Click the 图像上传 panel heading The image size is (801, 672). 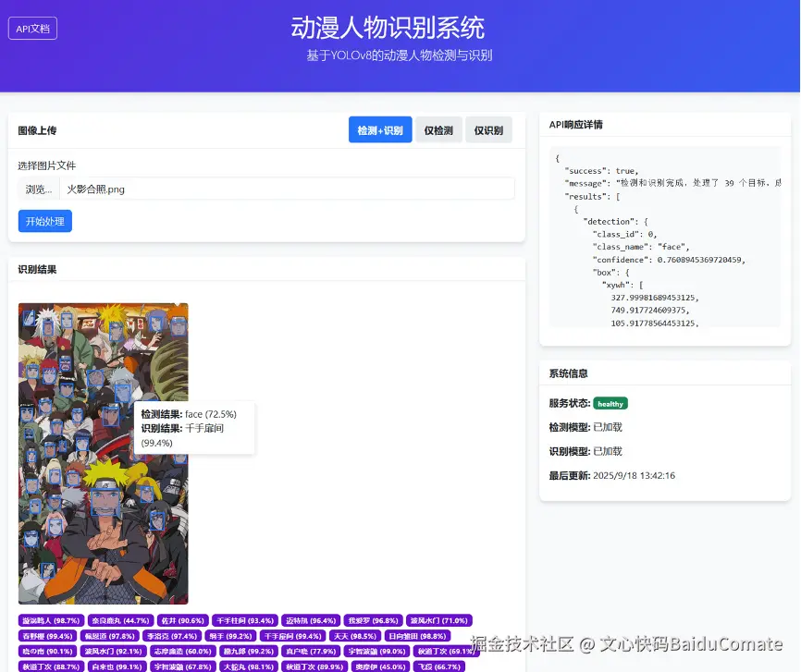click(37, 130)
